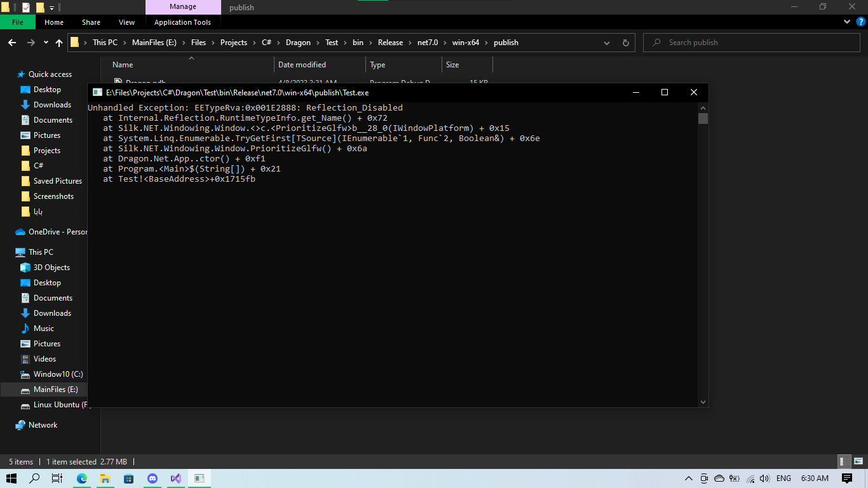Screen dimensions: 868x488
Task: Open the Application Tools tab
Action: (x=182, y=22)
